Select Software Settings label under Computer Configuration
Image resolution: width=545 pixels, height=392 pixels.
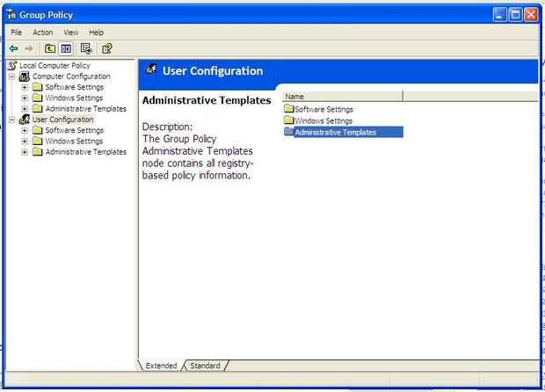point(75,87)
